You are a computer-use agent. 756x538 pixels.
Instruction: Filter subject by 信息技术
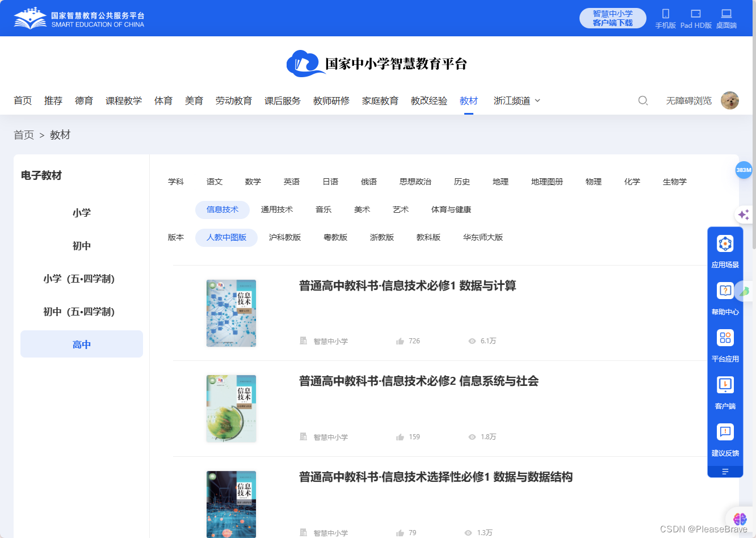click(x=222, y=209)
